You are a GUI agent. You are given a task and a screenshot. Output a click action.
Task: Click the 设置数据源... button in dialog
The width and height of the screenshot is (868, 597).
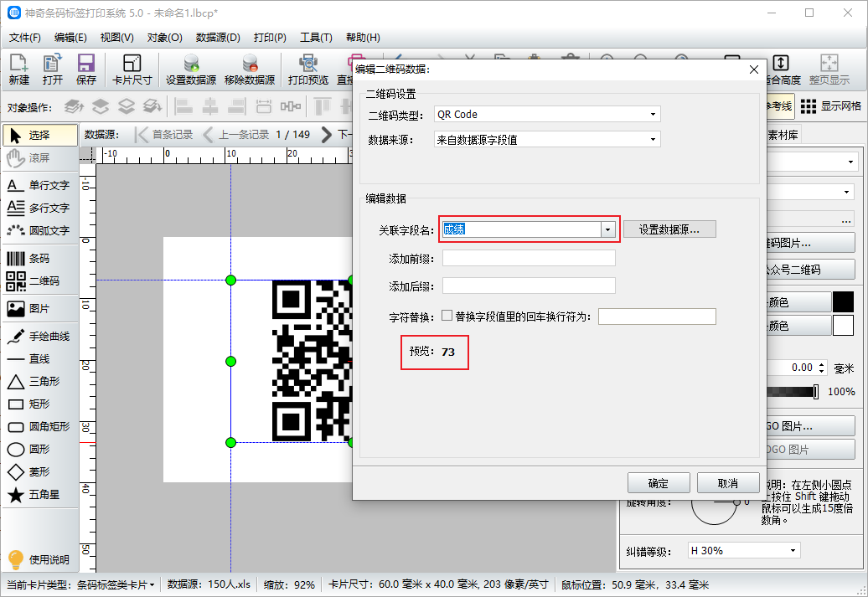tap(669, 229)
